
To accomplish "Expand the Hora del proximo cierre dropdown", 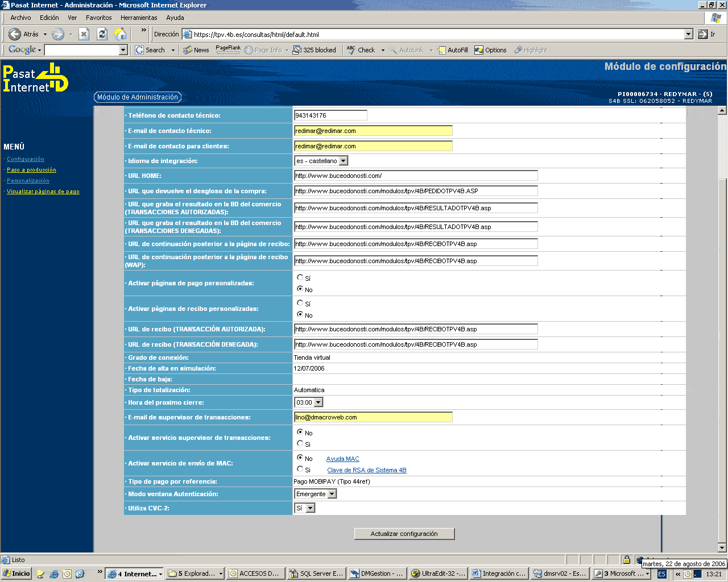I will click(318, 402).
